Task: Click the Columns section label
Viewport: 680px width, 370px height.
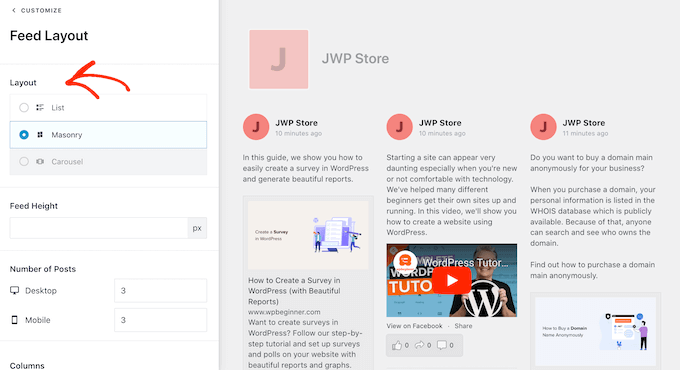Action: click(27, 366)
